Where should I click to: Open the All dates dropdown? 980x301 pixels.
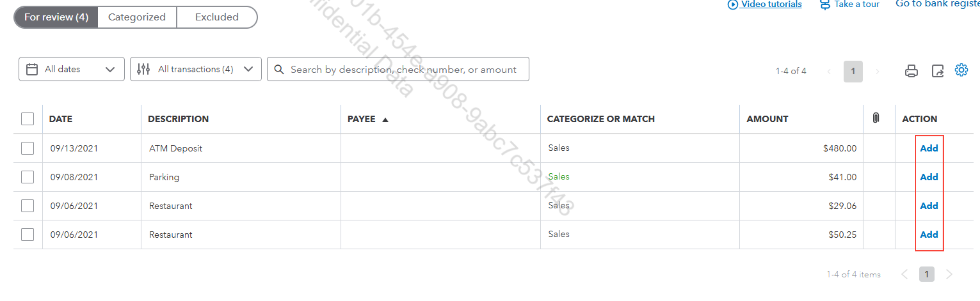click(x=72, y=69)
